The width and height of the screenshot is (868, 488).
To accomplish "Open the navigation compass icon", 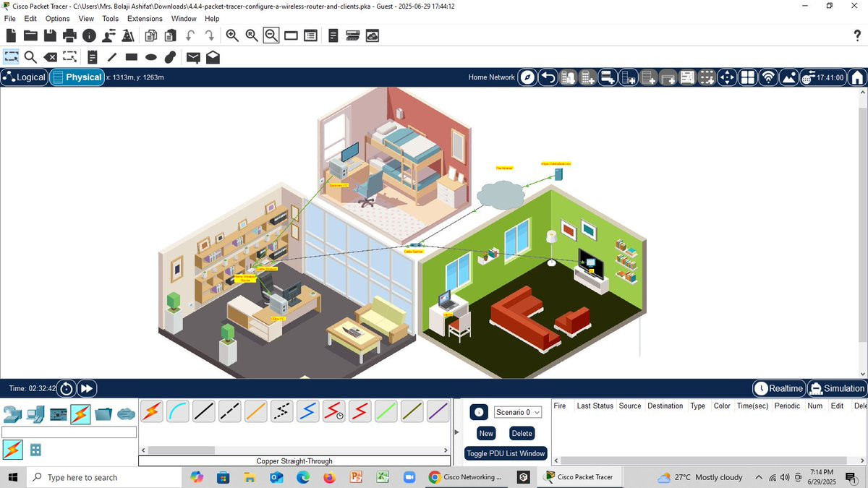I will 528,77.
